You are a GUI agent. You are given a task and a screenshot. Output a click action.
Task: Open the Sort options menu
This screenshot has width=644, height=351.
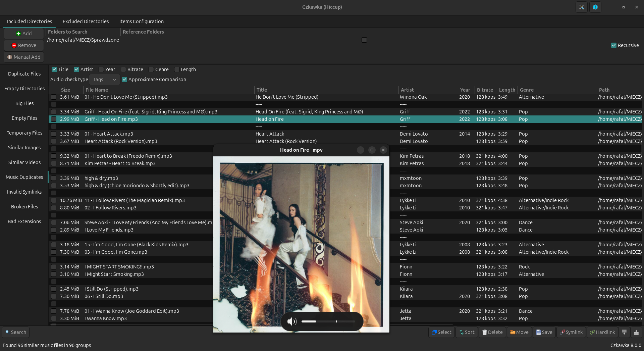[x=467, y=332]
